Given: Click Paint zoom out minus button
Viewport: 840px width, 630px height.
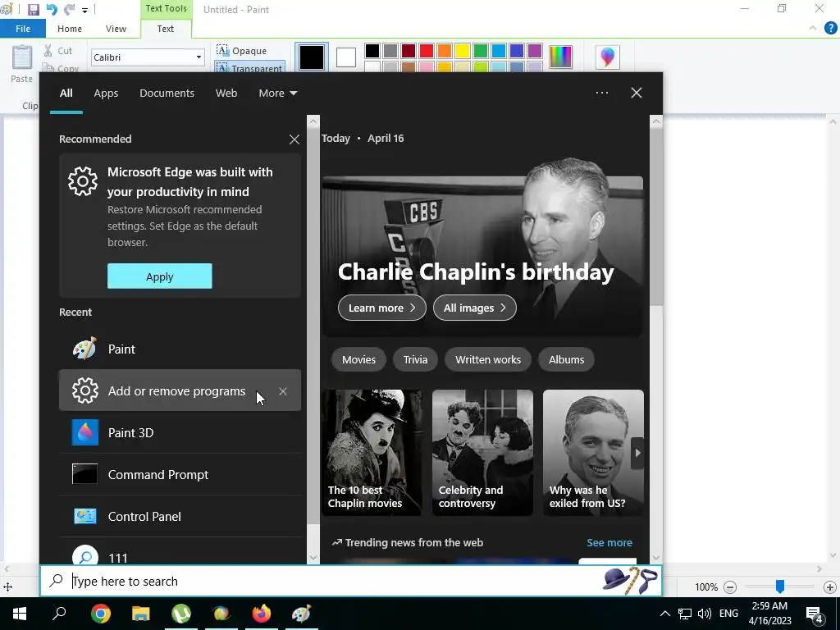Looking at the screenshot, I should 729,587.
